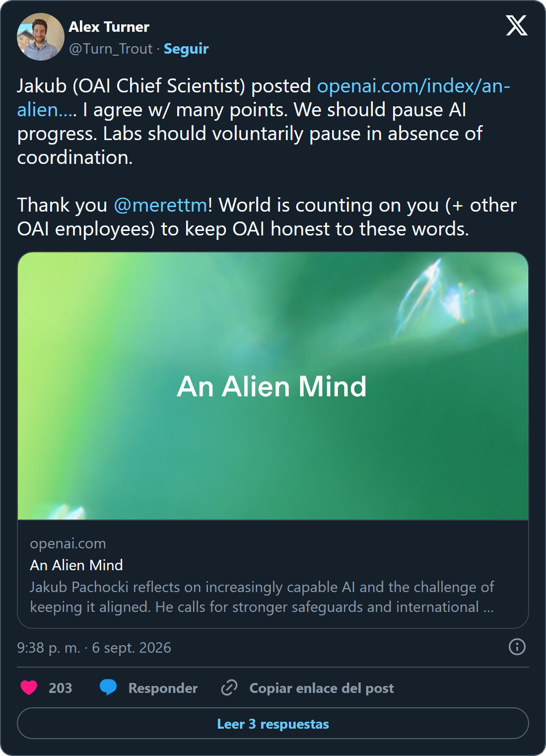546x756 pixels.
Task: Open the info circle icon
Action: coord(517,647)
